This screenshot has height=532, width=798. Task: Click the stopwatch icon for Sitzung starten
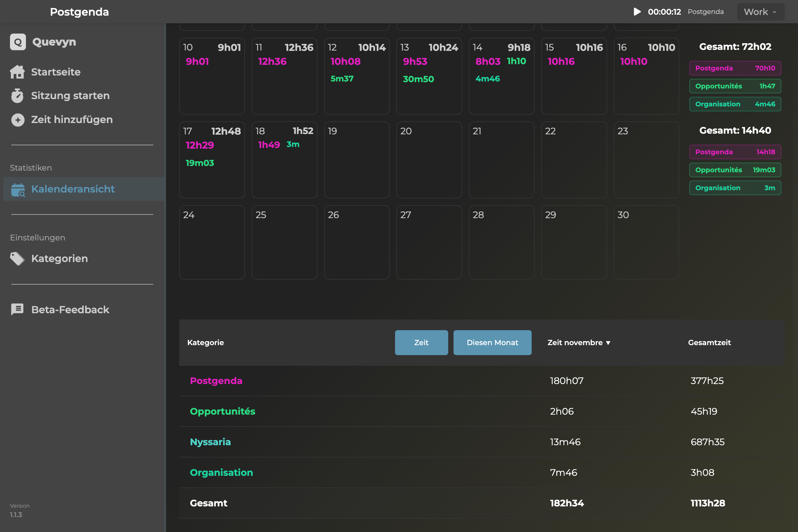(17, 96)
